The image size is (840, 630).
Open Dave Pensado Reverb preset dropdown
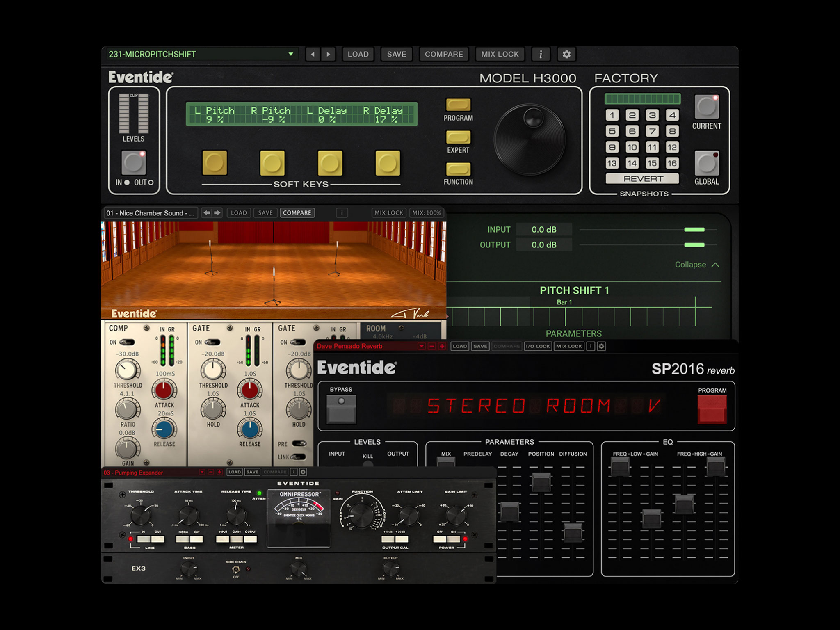[x=421, y=346]
